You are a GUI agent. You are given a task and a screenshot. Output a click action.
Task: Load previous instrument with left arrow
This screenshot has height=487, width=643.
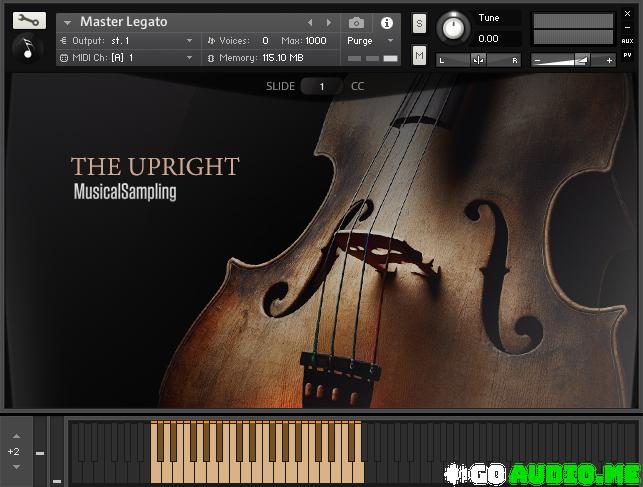click(x=310, y=23)
